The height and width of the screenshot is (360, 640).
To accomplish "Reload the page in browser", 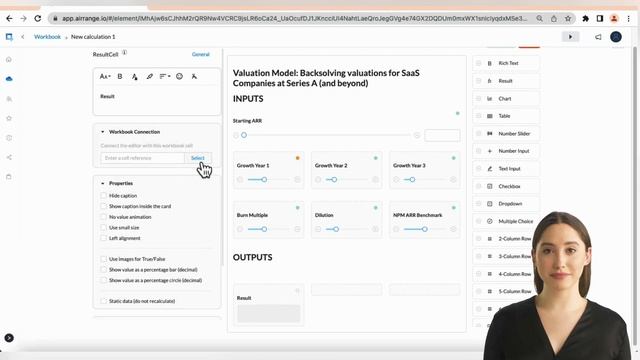I will [38, 19].
